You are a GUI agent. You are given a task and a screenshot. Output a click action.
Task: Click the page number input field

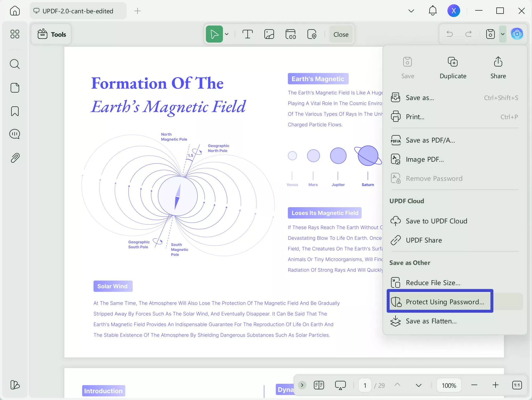coord(365,385)
